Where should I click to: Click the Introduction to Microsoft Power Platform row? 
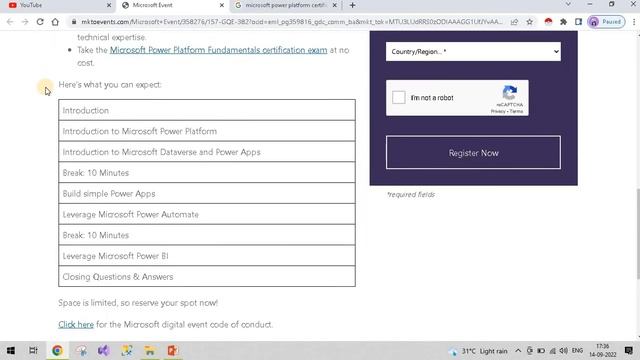pos(207,131)
